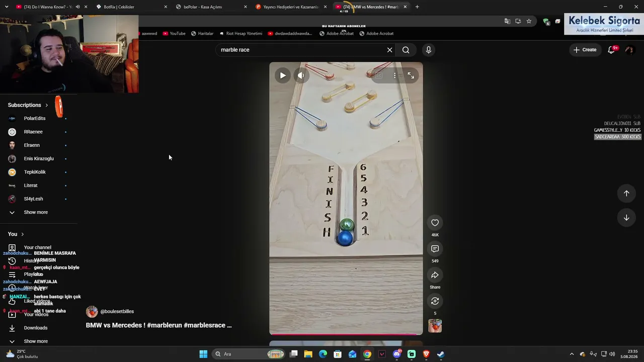Expand the You section chevron

coord(22,234)
